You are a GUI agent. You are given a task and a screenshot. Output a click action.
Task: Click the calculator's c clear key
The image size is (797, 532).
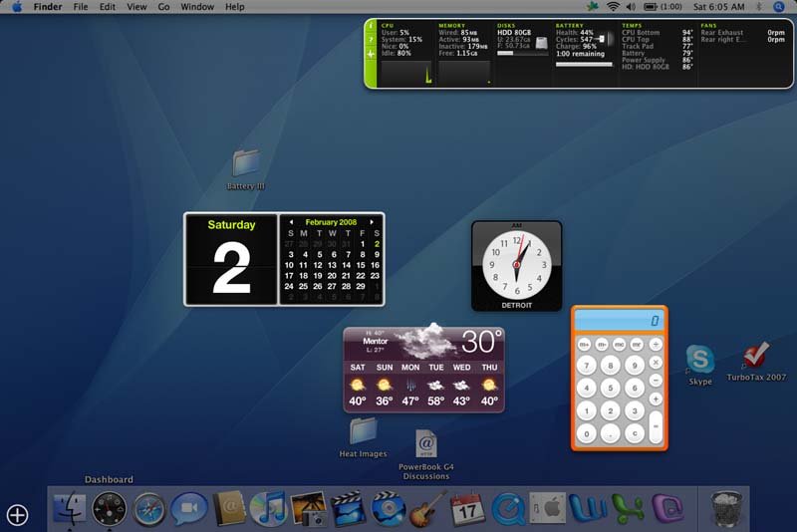click(x=635, y=433)
